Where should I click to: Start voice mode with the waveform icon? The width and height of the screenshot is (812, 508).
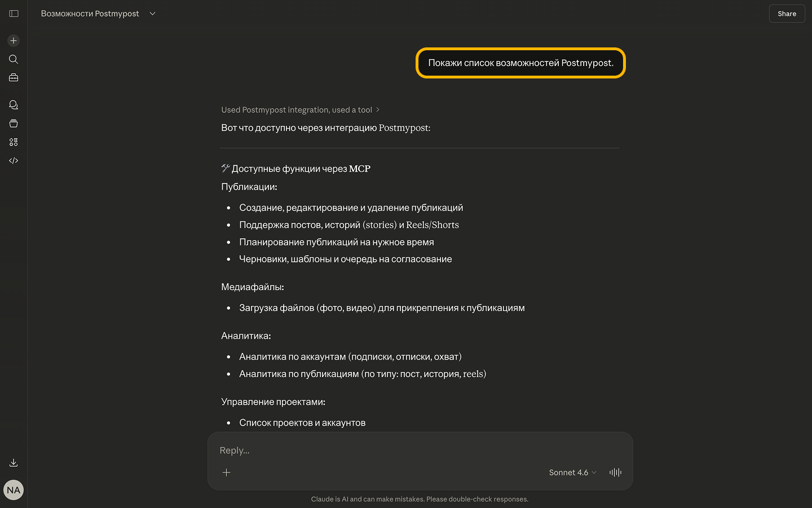(x=615, y=472)
